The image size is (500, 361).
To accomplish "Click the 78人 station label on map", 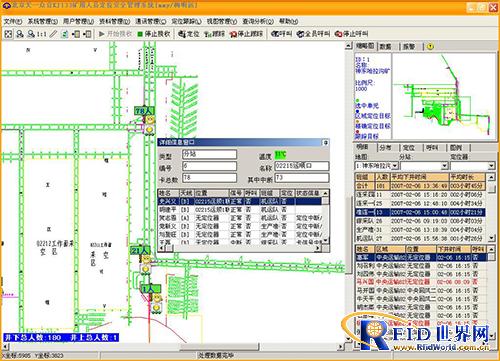I will (144, 111).
